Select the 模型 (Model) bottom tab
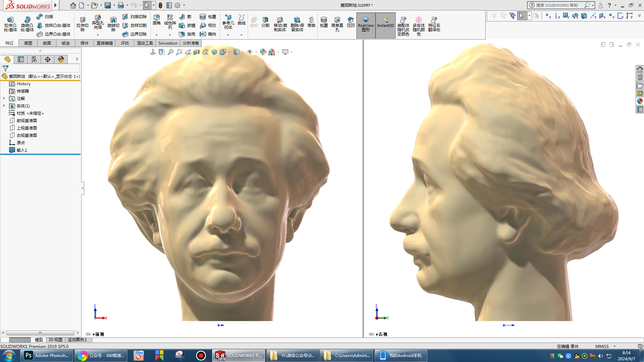Viewport: 644px width, 362px height. pos(39,340)
